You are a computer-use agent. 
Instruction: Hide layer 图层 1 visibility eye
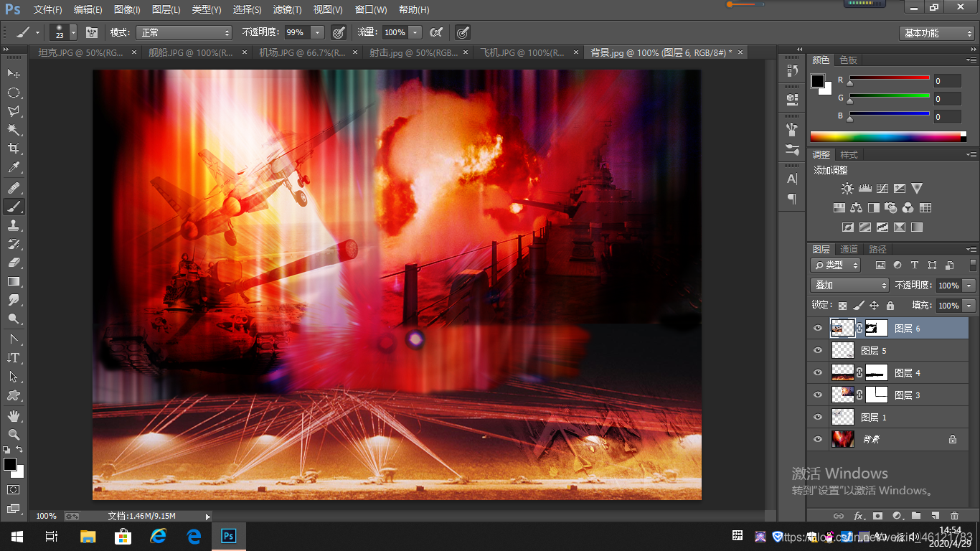(x=818, y=418)
